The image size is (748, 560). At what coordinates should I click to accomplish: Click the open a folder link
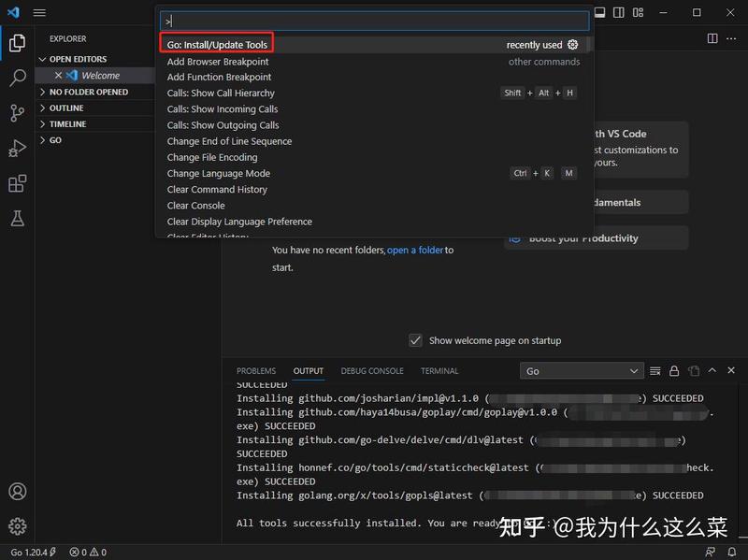coord(415,250)
